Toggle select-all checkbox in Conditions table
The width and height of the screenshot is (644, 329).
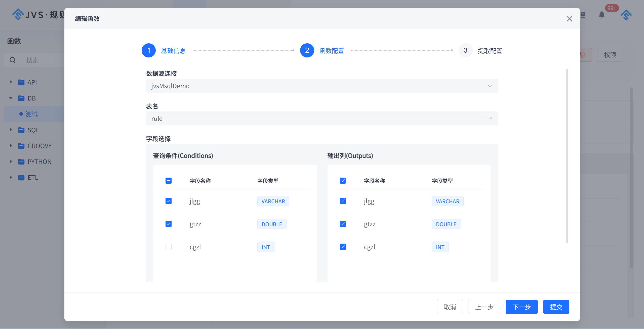coord(169,181)
